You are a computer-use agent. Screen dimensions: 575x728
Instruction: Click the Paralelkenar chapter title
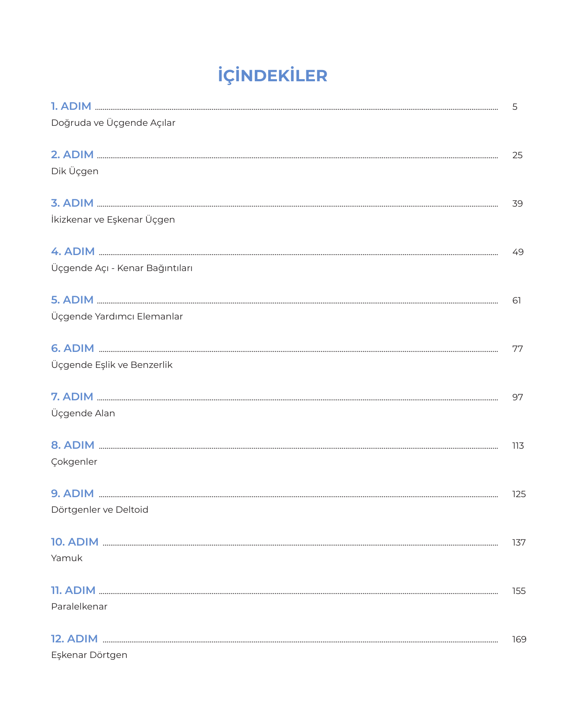pyautogui.click(x=79, y=607)
